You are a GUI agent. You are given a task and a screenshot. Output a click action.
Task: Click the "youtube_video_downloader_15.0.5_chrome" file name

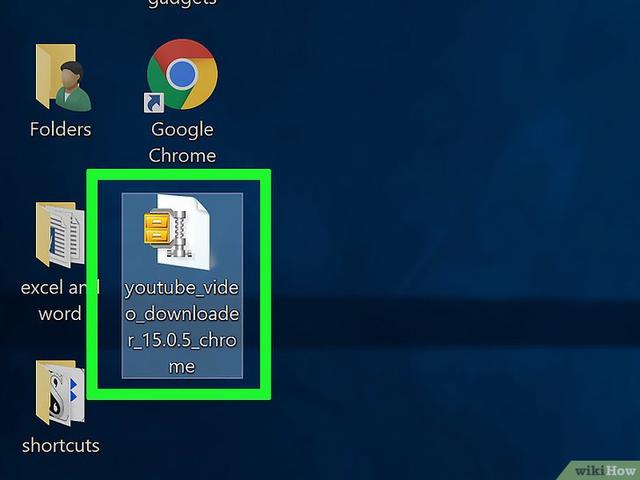[182, 327]
